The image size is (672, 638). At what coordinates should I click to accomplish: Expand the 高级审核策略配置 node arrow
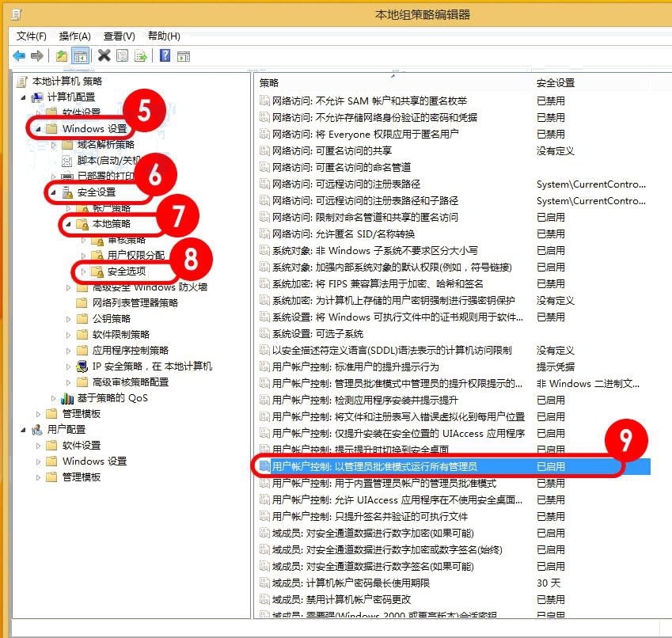click(68, 382)
